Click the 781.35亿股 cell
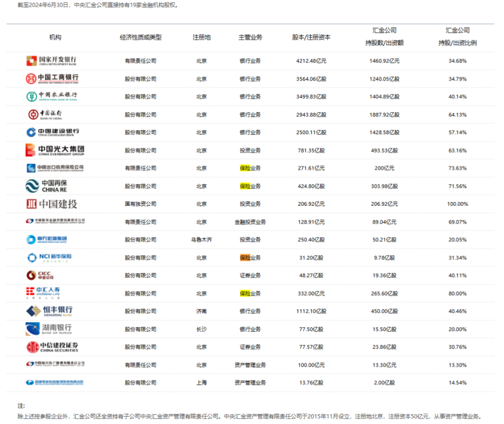This screenshot has height=424, width=504. coord(311,150)
